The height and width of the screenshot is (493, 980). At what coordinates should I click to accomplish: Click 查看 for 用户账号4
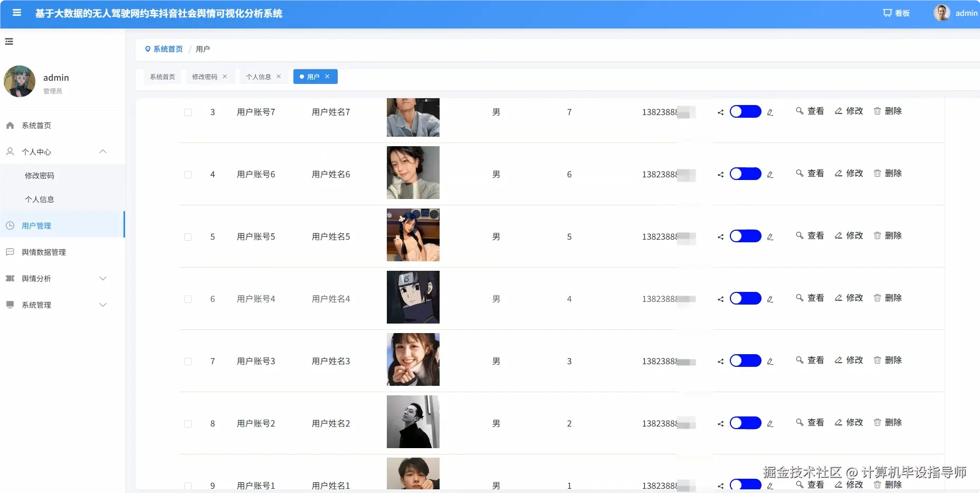pos(810,298)
